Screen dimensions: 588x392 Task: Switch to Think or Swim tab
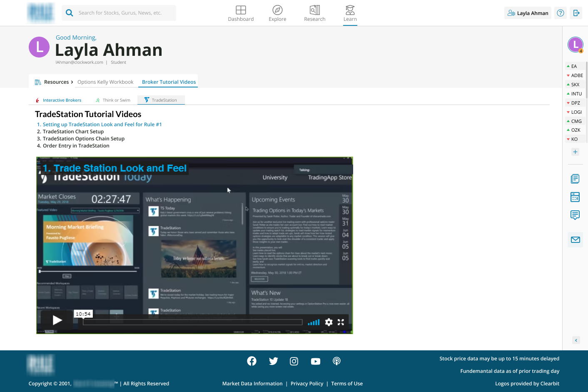[113, 100]
